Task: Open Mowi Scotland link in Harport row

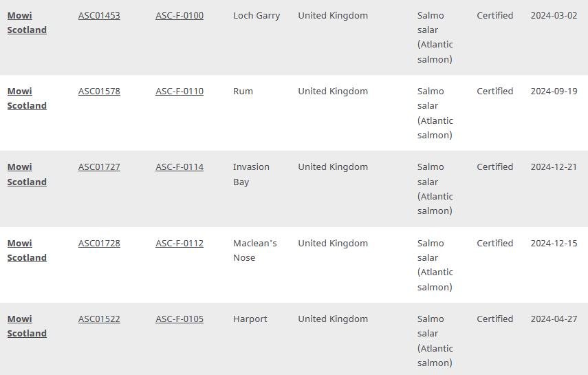Action: coord(27,326)
